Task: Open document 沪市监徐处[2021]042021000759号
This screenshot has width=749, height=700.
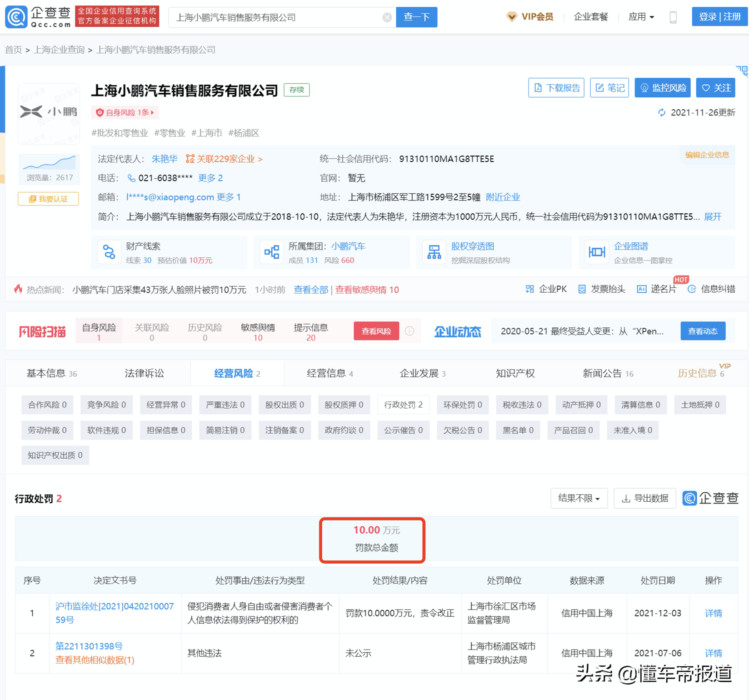Action: 115,613
